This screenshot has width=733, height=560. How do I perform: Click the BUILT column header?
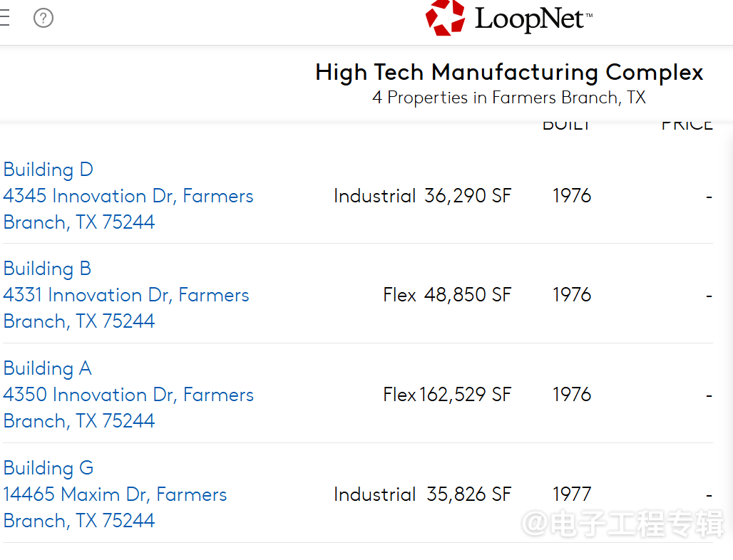567,125
